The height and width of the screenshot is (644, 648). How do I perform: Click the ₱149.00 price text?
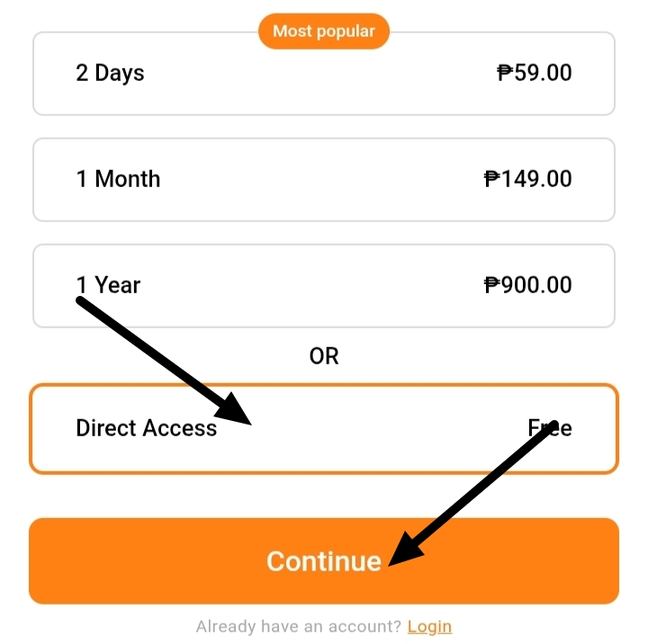(528, 179)
